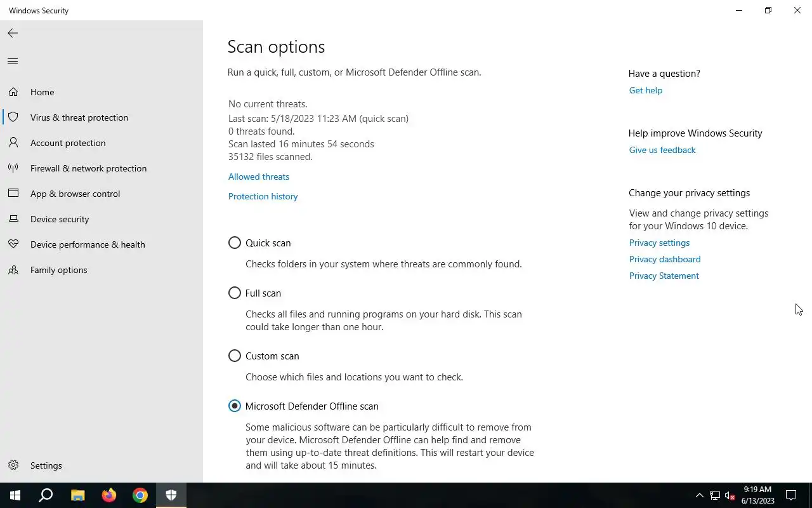Open the Privacy dashboard link
The image size is (812, 508).
click(665, 259)
